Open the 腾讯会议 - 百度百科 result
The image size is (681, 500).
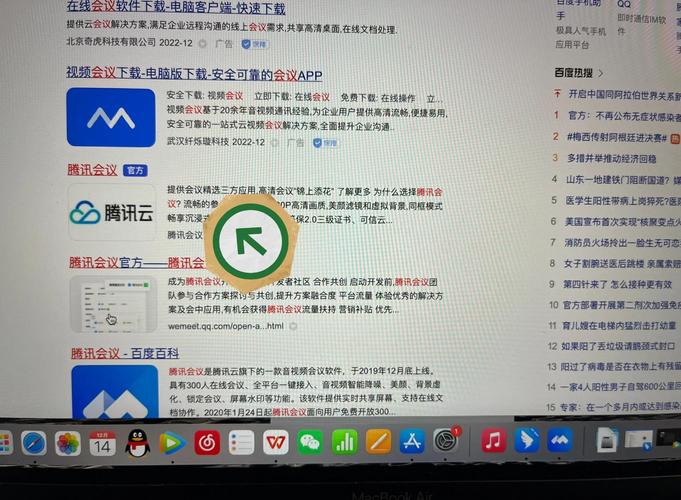pyautogui.click(x=125, y=353)
